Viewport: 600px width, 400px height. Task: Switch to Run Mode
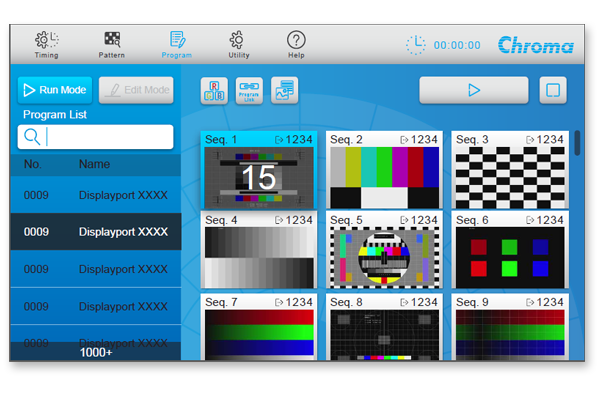coord(55,90)
